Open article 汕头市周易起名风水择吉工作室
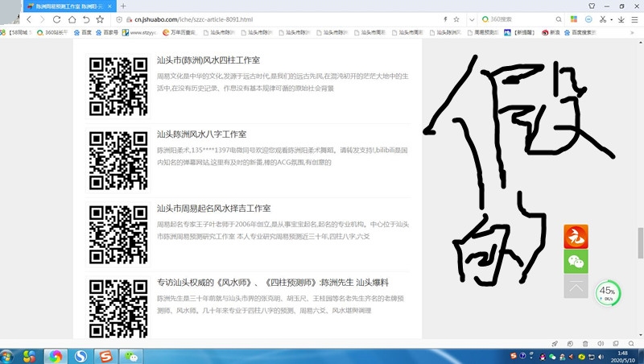The image size is (644, 364). click(213, 209)
